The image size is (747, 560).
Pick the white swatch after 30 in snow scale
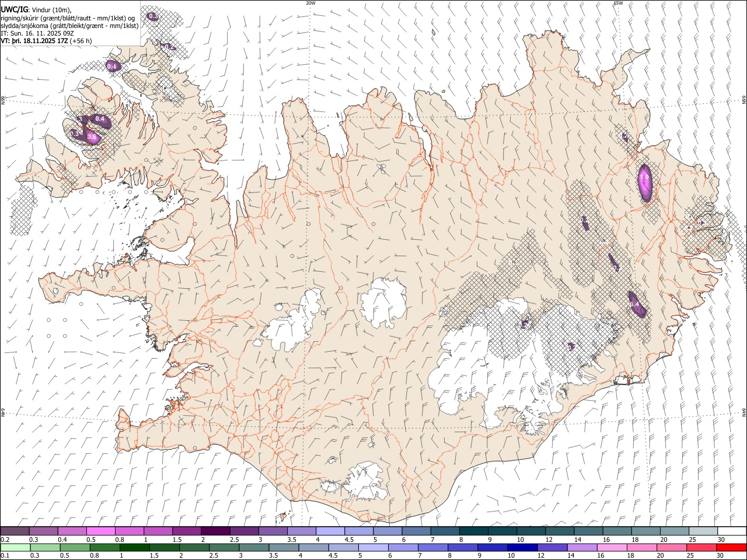pyautogui.click(x=731, y=531)
